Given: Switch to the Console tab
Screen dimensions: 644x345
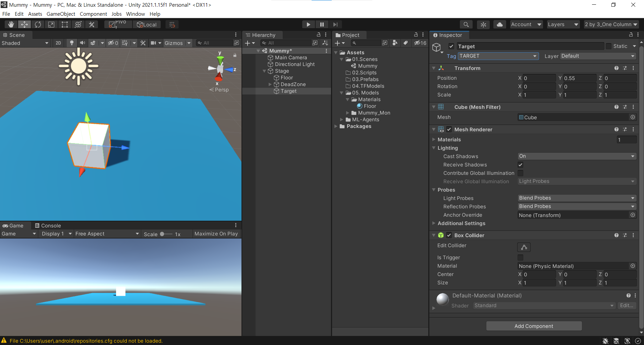Looking at the screenshot, I should point(48,225).
